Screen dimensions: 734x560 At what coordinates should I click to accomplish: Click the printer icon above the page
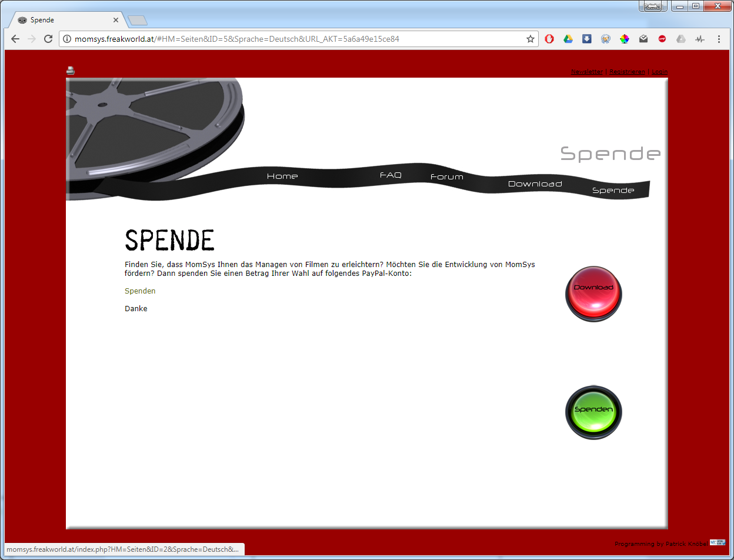pos(71,71)
